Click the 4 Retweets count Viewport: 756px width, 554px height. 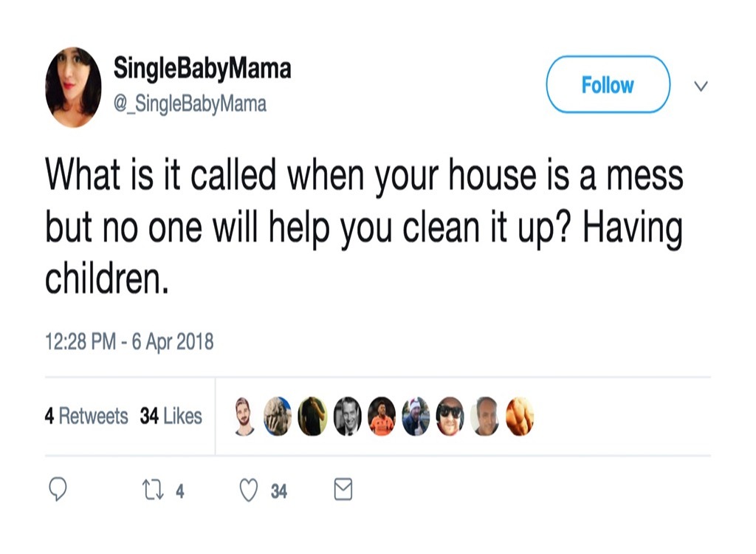[88, 416]
